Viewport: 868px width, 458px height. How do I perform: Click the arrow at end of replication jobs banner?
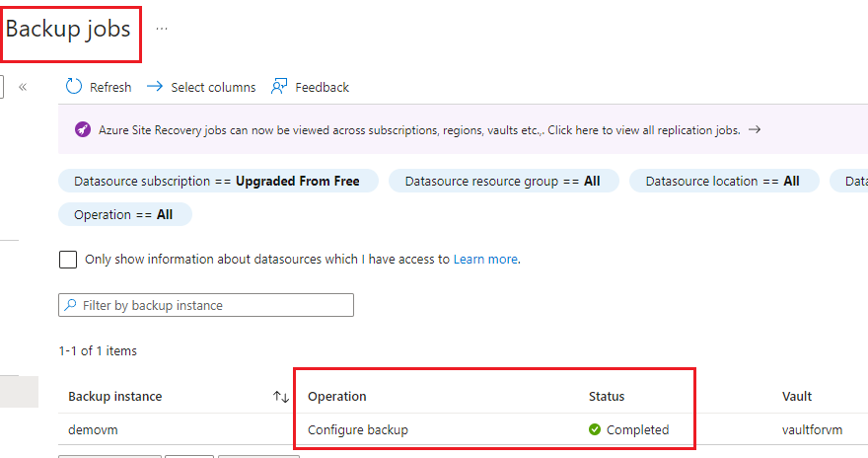pyautogui.click(x=755, y=129)
